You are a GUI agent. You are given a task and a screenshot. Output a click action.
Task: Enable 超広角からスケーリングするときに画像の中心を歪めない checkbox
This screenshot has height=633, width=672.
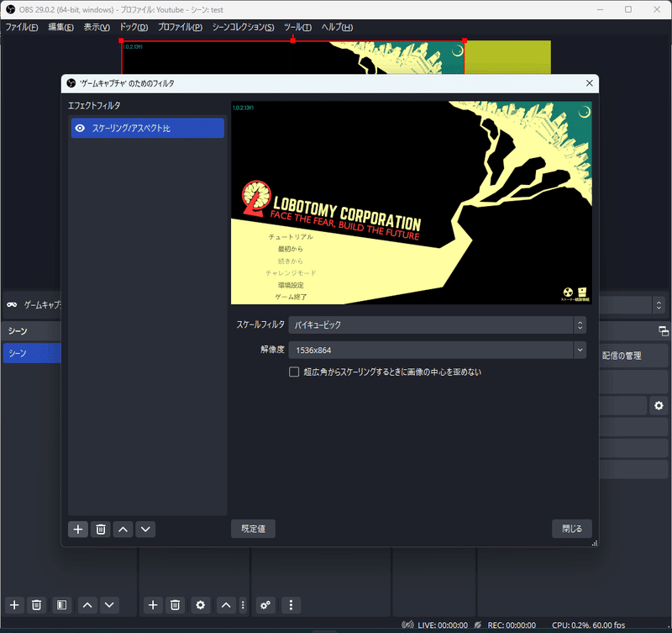(x=294, y=372)
